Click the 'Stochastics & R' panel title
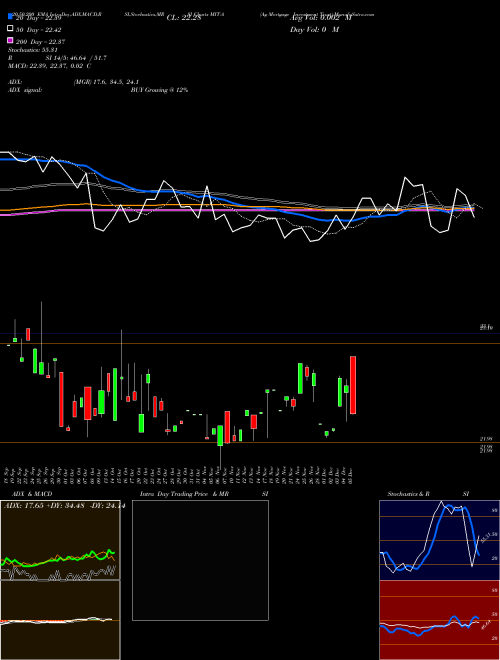 point(408,494)
